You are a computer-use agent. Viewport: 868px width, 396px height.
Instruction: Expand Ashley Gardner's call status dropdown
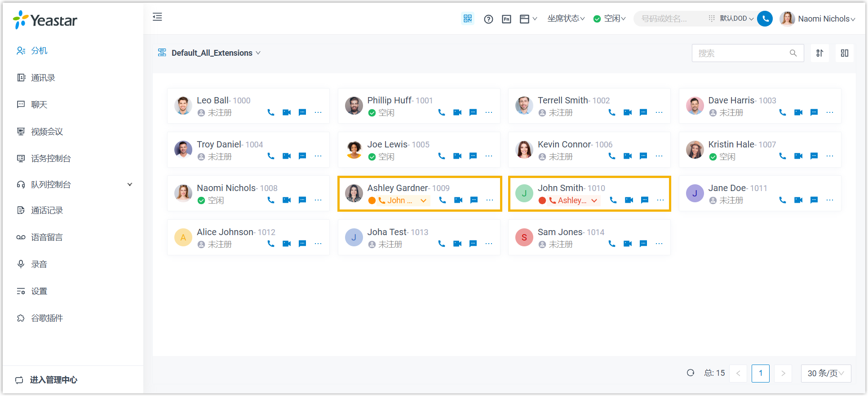tap(423, 200)
